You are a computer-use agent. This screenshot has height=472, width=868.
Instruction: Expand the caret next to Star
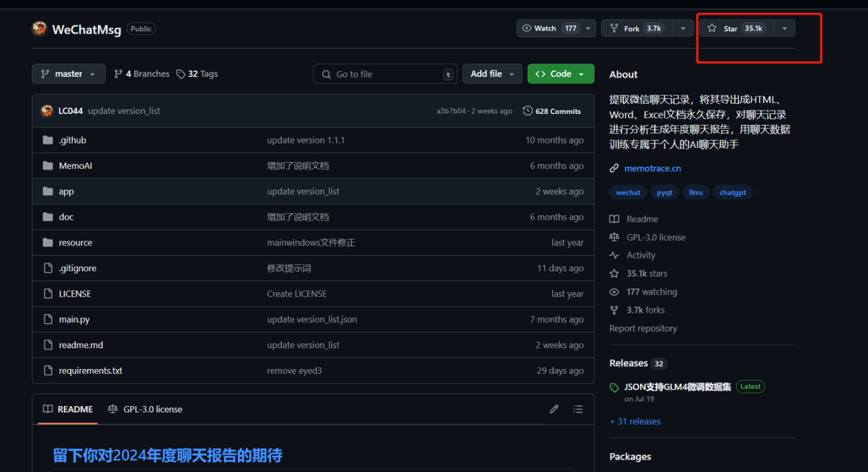785,28
